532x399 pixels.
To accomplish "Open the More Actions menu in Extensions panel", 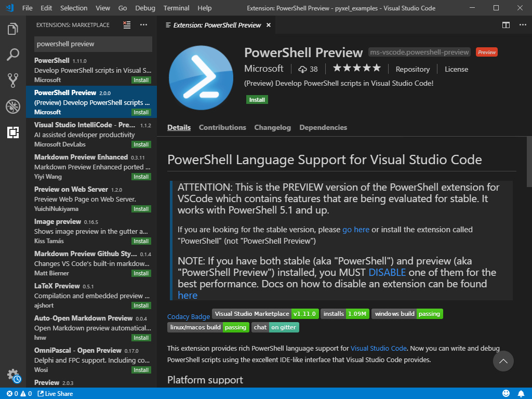I will (x=143, y=24).
